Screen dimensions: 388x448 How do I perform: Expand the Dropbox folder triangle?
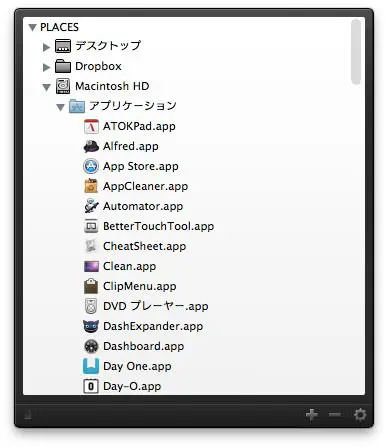coord(46,67)
